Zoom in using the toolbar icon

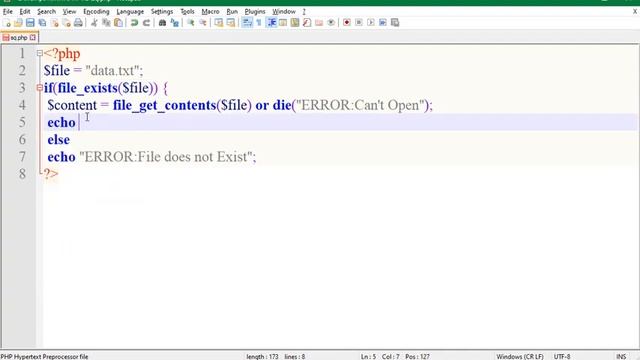tap(191, 23)
